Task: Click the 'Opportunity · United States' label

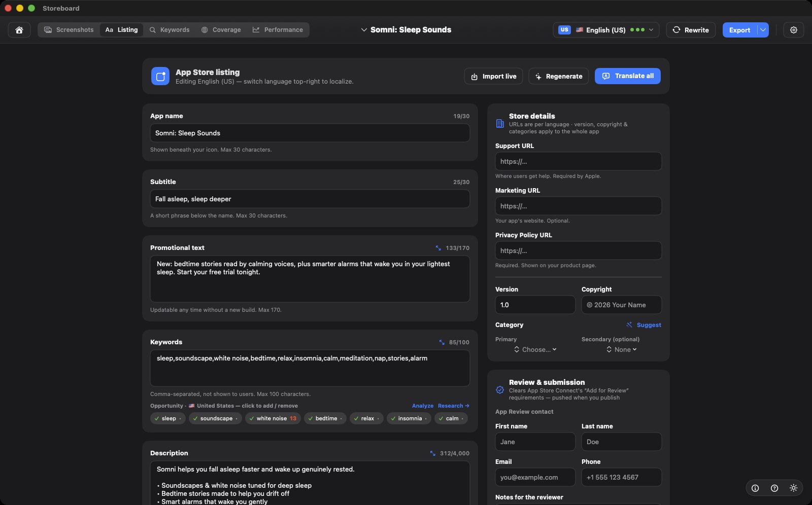Action: pos(224,406)
